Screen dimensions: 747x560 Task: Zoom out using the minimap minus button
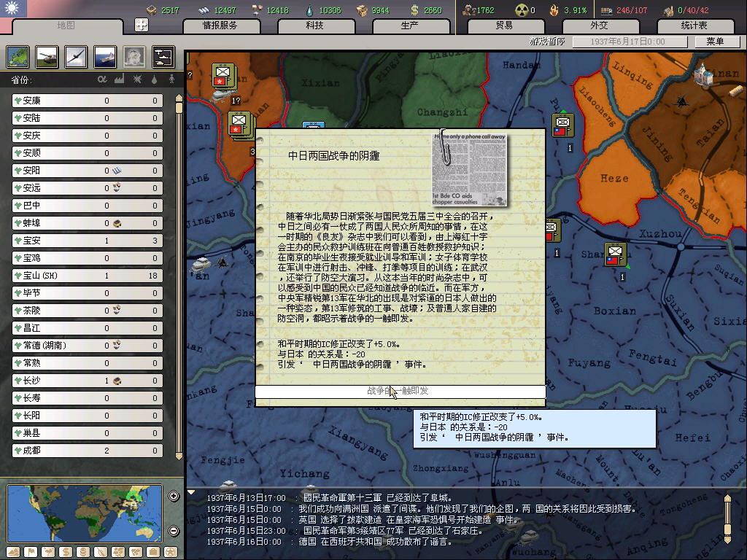pos(174,531)
